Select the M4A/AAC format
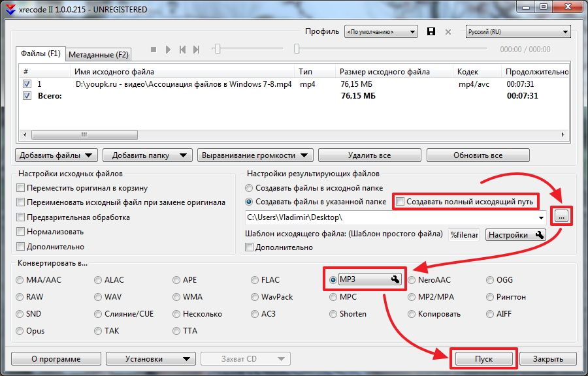588x376 pixels. click(x=20, y=280)
